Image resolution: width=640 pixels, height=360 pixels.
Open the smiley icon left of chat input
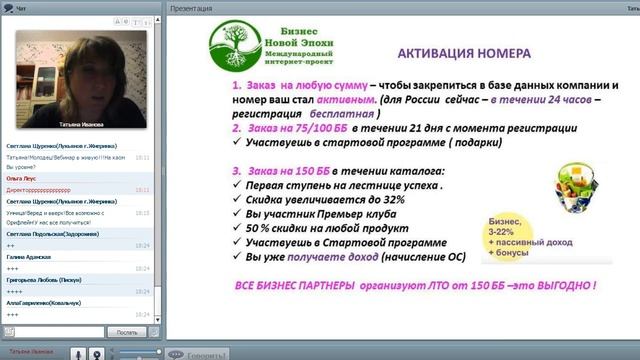9,332
